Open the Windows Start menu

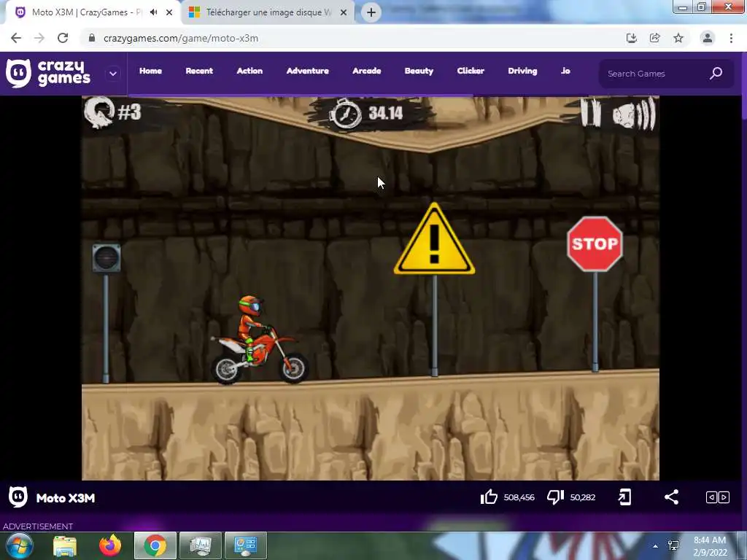point(20,545)
